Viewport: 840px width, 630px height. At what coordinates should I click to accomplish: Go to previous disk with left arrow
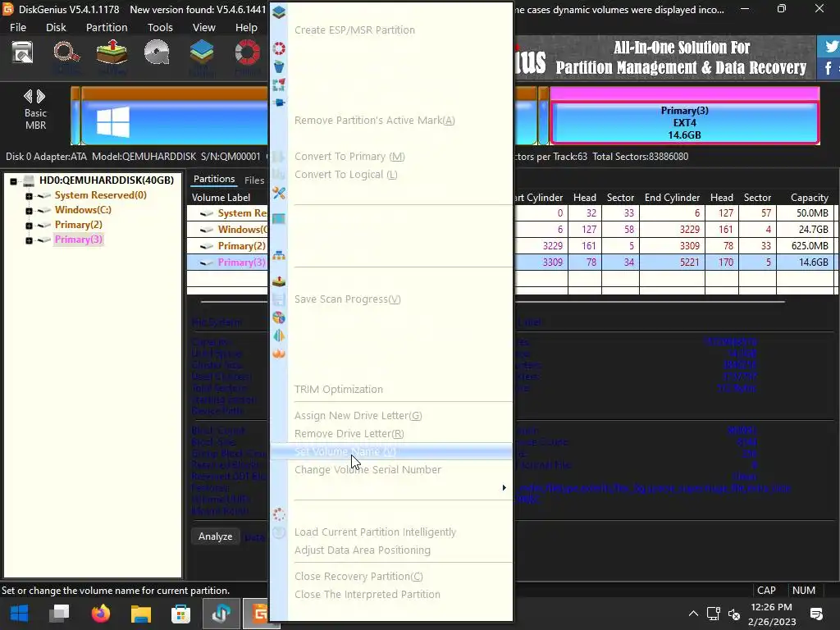pos(28,97)
